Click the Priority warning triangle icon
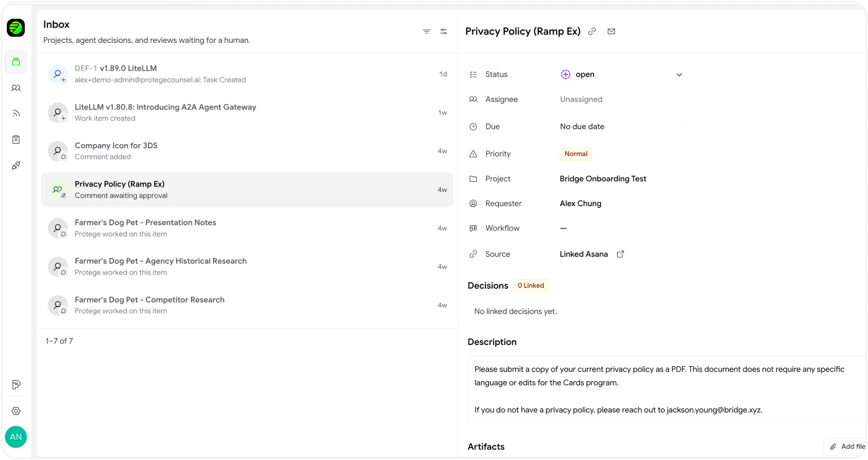868x460 pixels. click(473, 154)
